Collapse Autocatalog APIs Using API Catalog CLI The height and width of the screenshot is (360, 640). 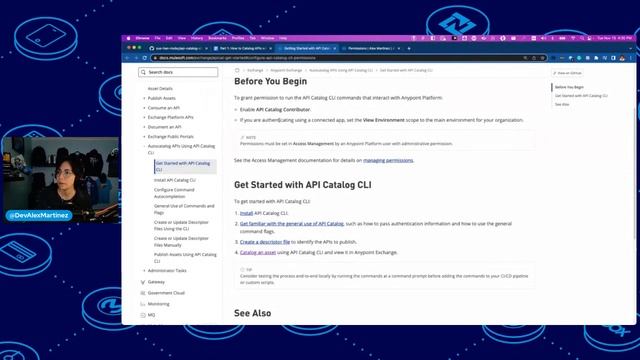[144, 146]
